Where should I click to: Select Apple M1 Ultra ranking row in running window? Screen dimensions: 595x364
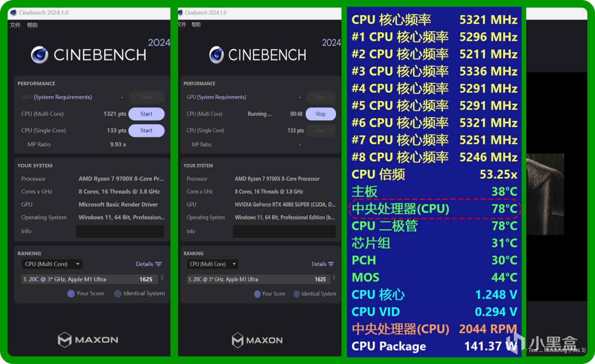tap(259, 279)
